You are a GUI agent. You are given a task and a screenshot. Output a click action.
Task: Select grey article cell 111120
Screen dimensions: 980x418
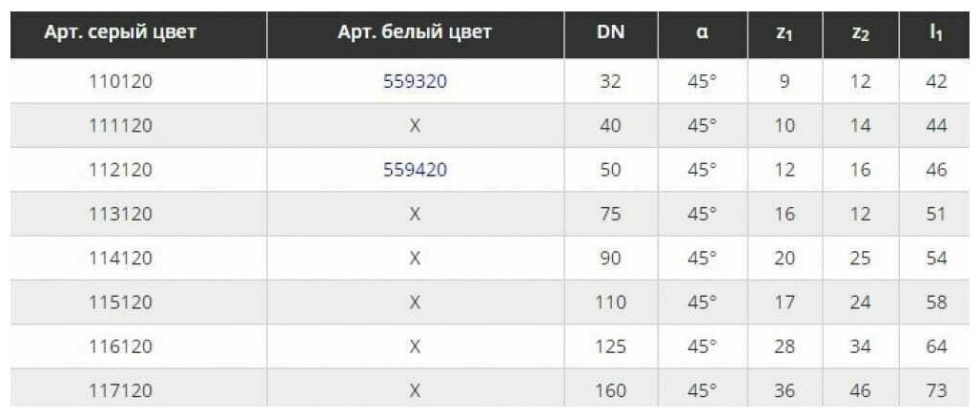click(120, 126)
